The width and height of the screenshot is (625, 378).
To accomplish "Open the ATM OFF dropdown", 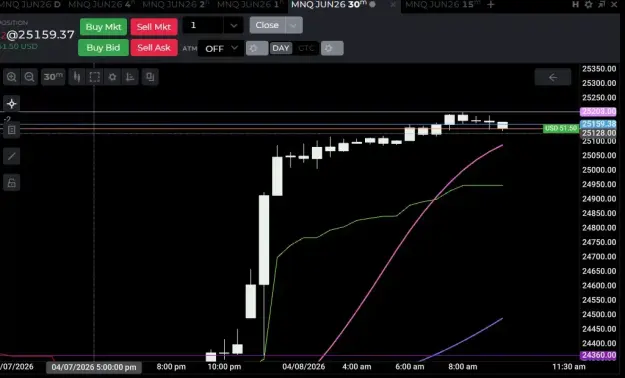I will (x=221, y=48).
